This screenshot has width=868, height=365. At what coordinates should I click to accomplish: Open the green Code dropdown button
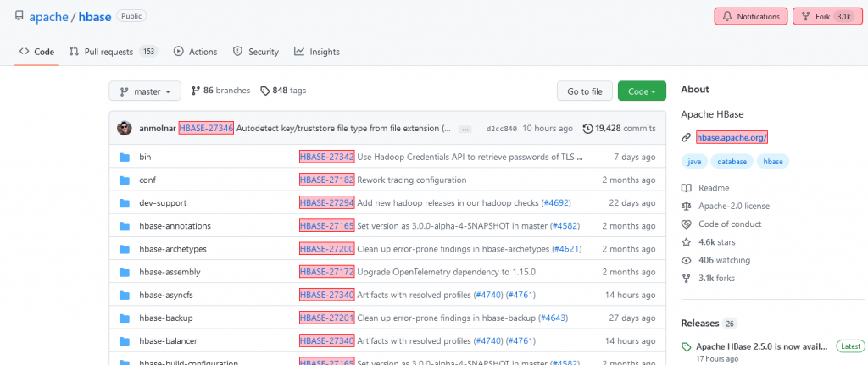pyautogui.click(x=643, y=91)
